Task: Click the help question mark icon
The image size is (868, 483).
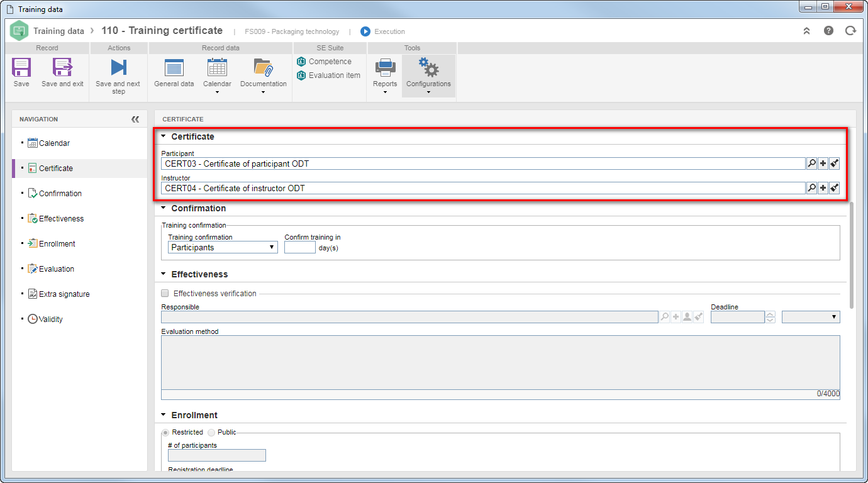Action: (x=828, y=30)
